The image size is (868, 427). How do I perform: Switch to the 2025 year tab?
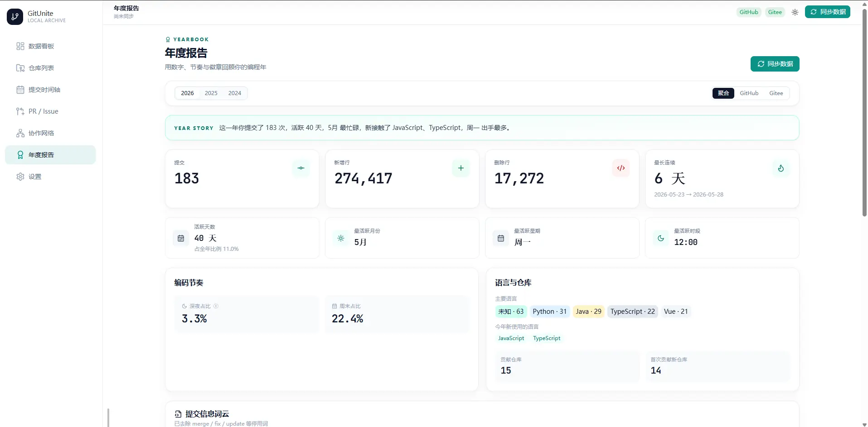click(211, 93)
